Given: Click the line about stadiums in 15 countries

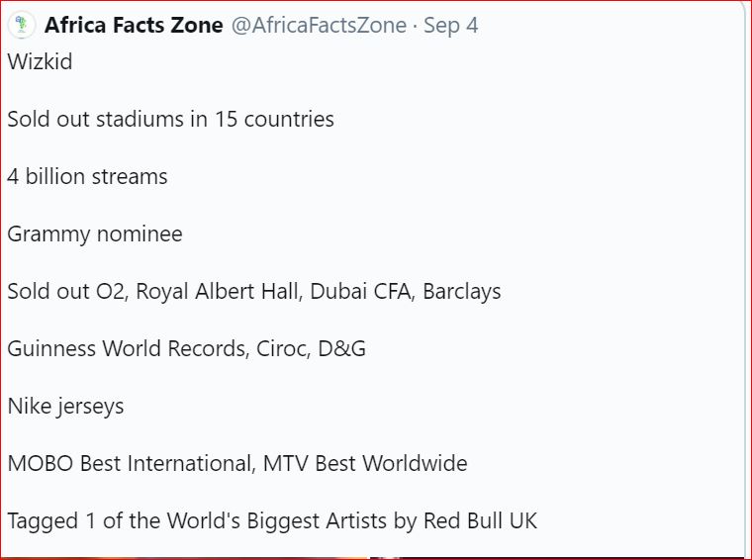Looking at the screenshot, I should tap(171, 120).
